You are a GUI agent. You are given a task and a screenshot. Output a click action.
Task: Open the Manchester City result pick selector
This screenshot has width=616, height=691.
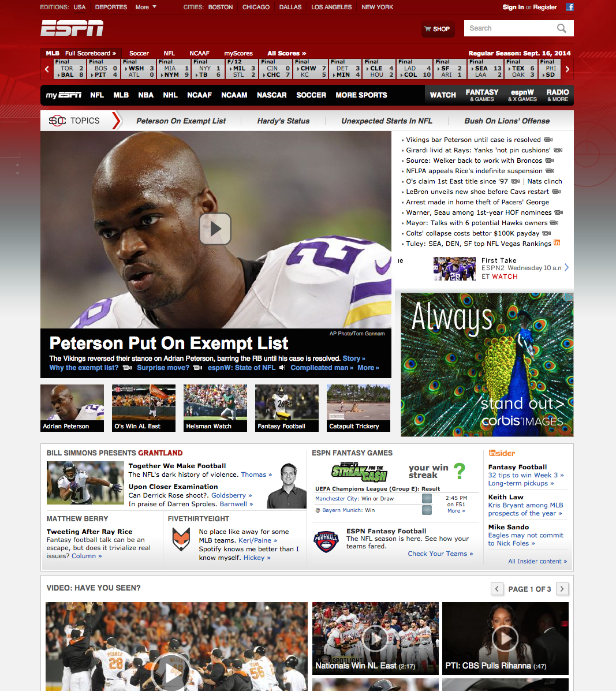[x=426, y=498]
